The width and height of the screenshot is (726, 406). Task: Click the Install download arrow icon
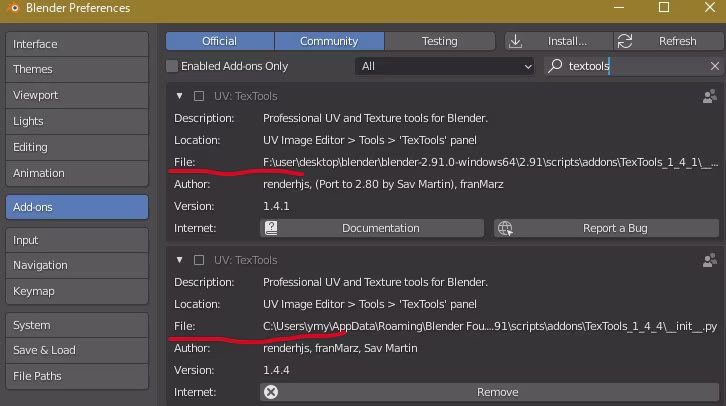coord(515,41)
